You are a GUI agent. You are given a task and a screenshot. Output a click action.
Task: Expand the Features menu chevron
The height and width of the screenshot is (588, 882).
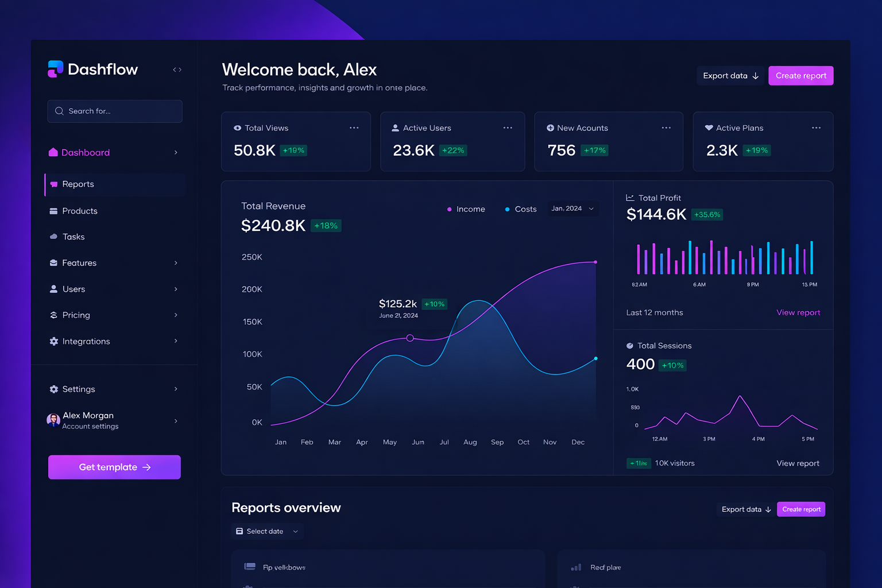(176, 262)
